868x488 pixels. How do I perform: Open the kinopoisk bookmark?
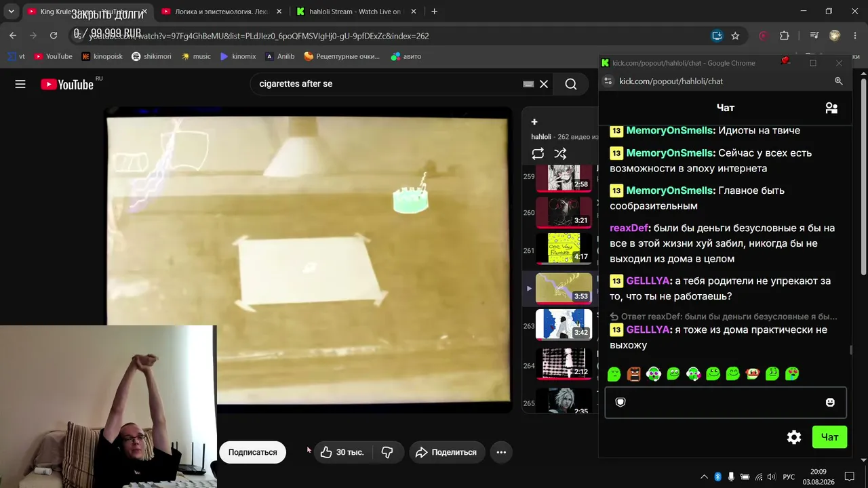click(102, 56)
